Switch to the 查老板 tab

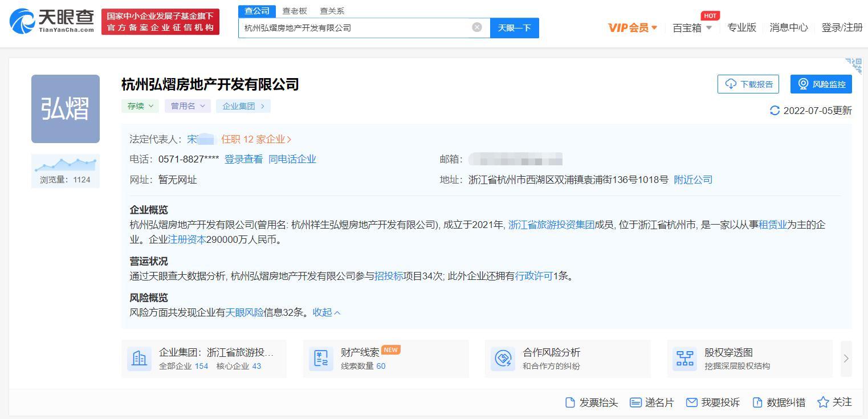click(x=295, y=11)
